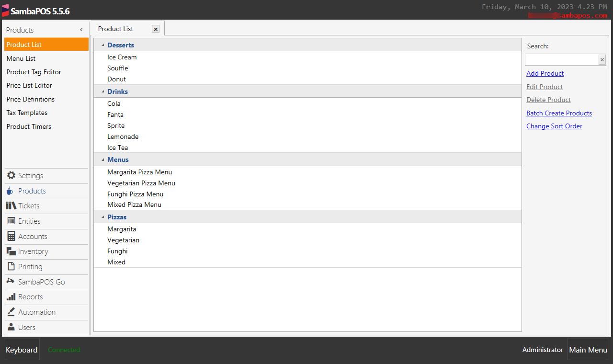Screen dimensions: 613x364
Task: Click into the Search input field
Action: [x=561, y=60]
